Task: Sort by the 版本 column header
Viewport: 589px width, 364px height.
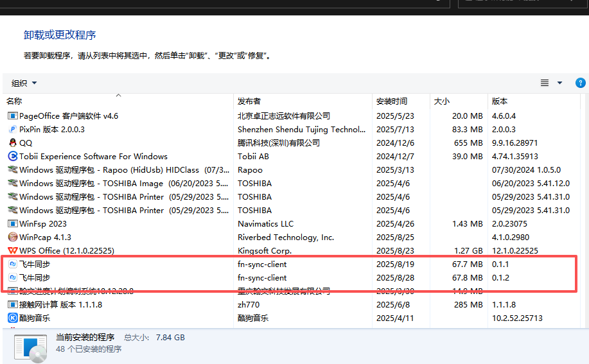Action: click(500, 101)
